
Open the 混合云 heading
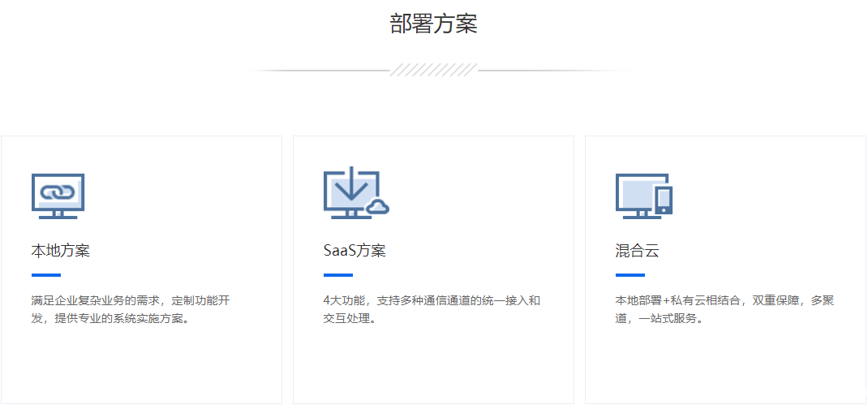pyautogui.click(x=637, y=250)
